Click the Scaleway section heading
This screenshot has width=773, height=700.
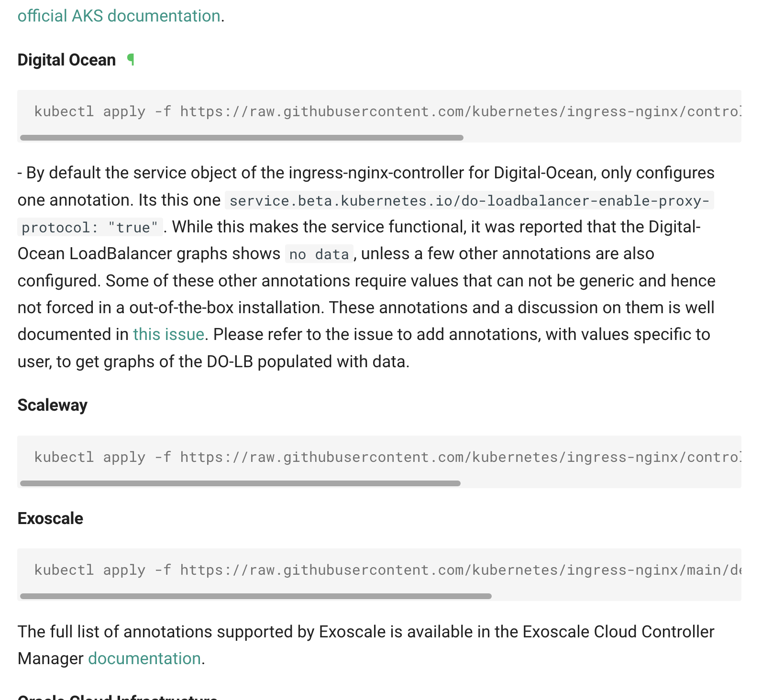click(x=52, y=405)
